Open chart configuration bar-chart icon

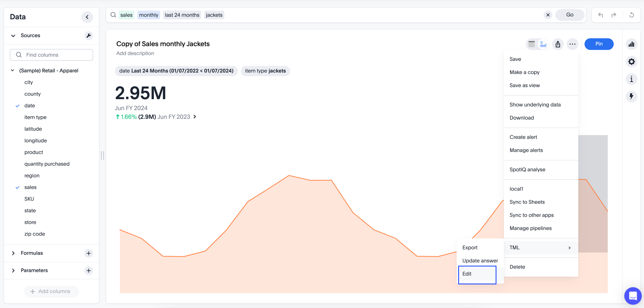631,44
